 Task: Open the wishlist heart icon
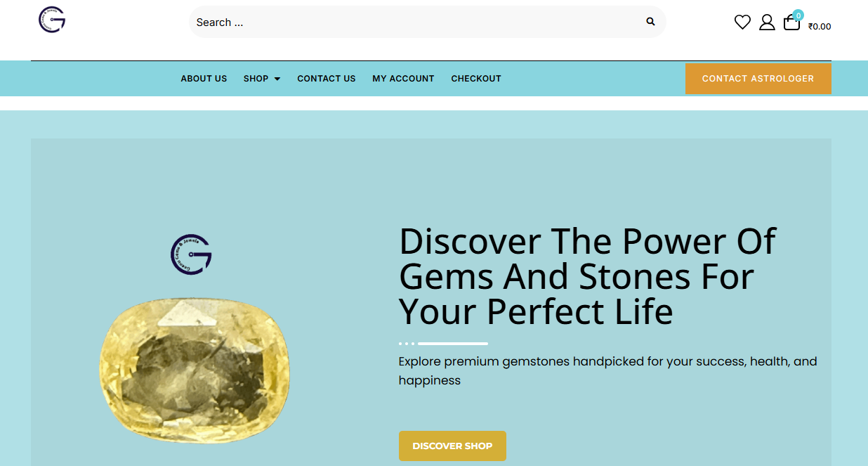[742, 22]
